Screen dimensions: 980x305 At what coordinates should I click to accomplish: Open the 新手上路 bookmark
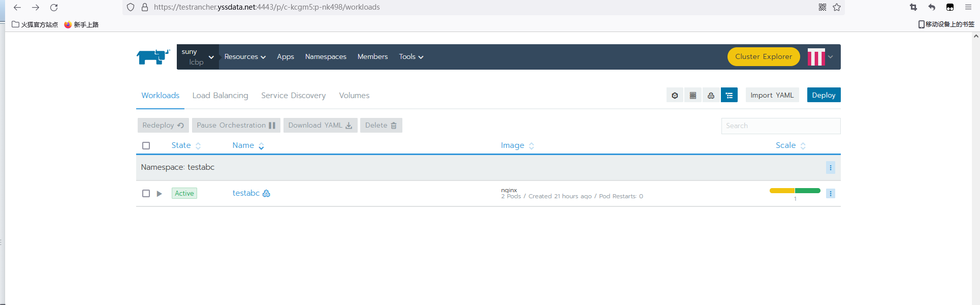tap(81, 24)
